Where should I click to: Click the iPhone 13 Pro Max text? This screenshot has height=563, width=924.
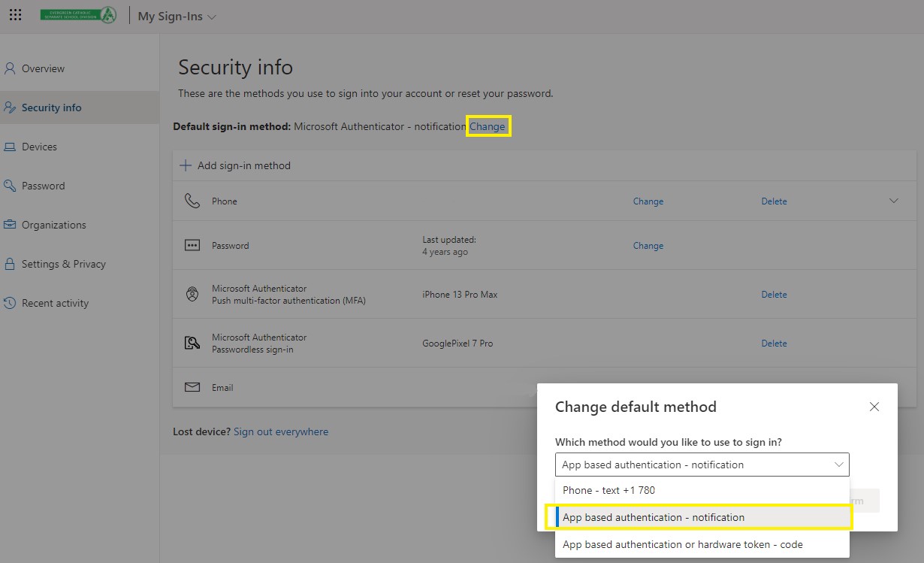click(460, 295)
